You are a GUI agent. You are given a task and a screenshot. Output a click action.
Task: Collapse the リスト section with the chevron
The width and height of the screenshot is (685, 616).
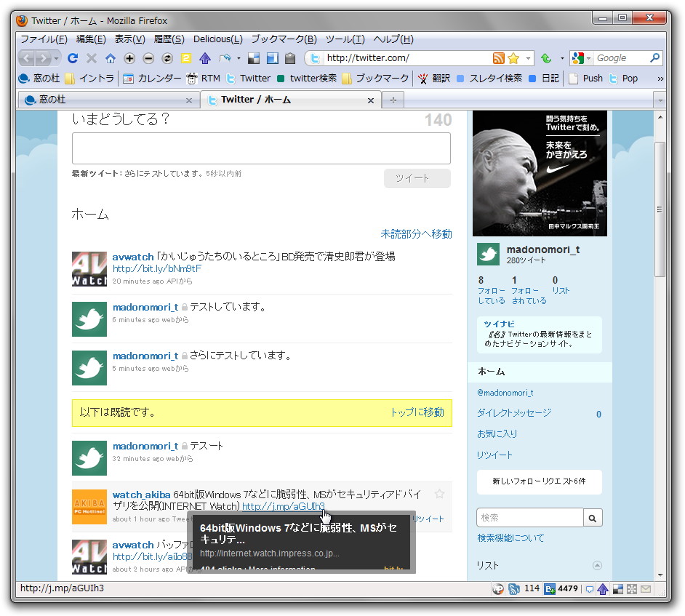[598, 564]
